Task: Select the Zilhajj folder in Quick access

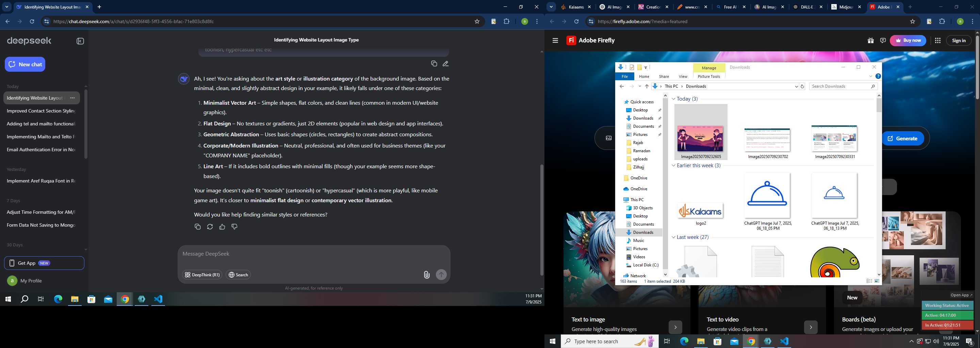Action: coord(638,167)
